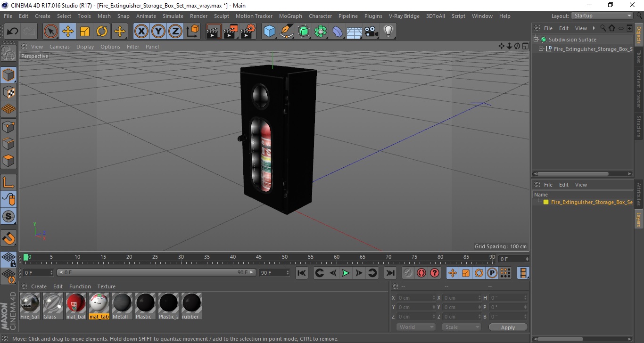Select the Metall material thumbnail
Screen dimensions: 644x343
point(122,306)
